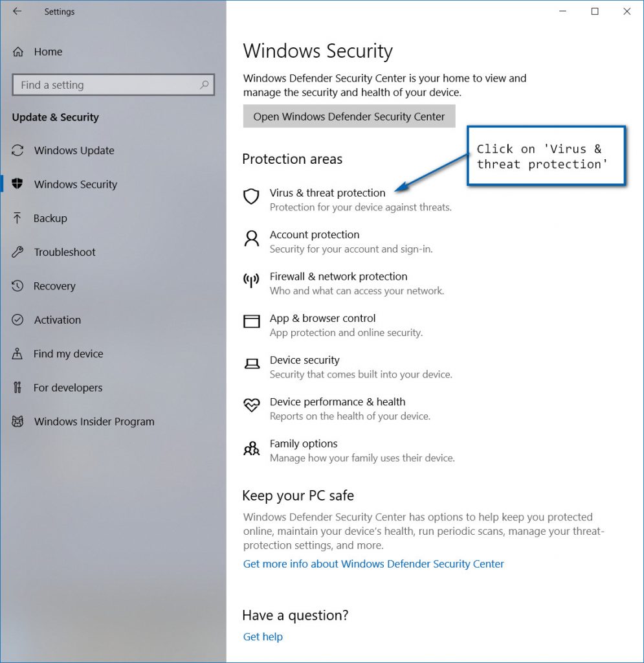Open Windows Defender Security Center
This screenshot has width=644, height=663.
[349, 116]
